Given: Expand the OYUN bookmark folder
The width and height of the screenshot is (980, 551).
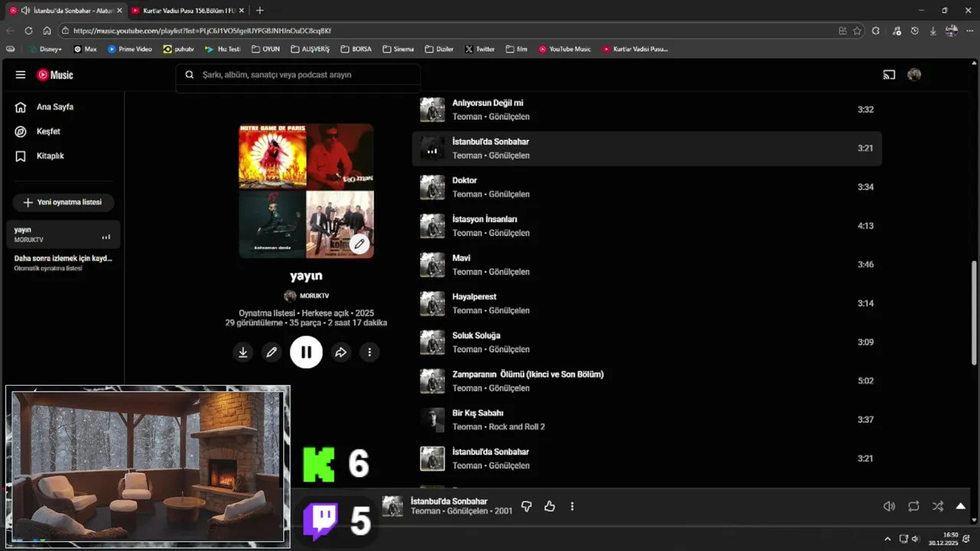Looking at the screenshot, I should coord(266,49).
